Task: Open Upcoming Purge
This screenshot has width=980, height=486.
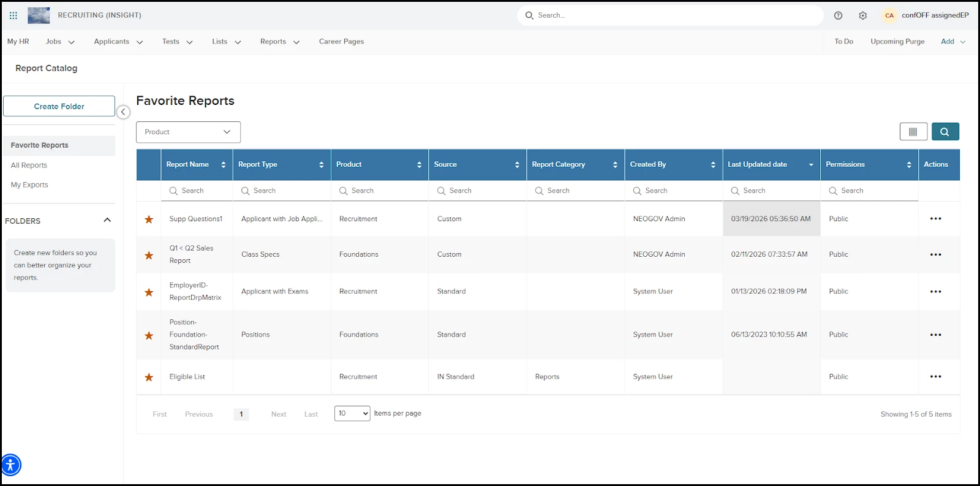Action: (897, 42)
